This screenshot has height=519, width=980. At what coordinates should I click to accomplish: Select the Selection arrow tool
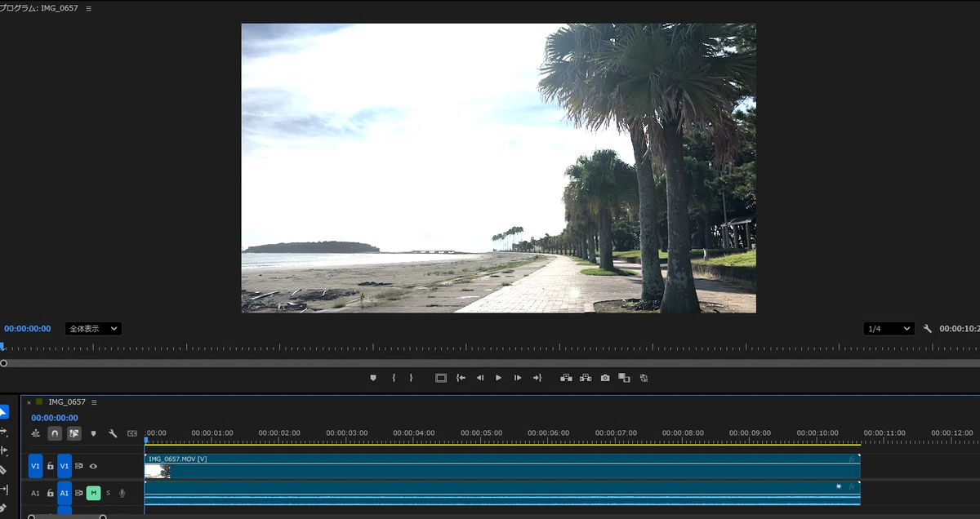[3, 412]
